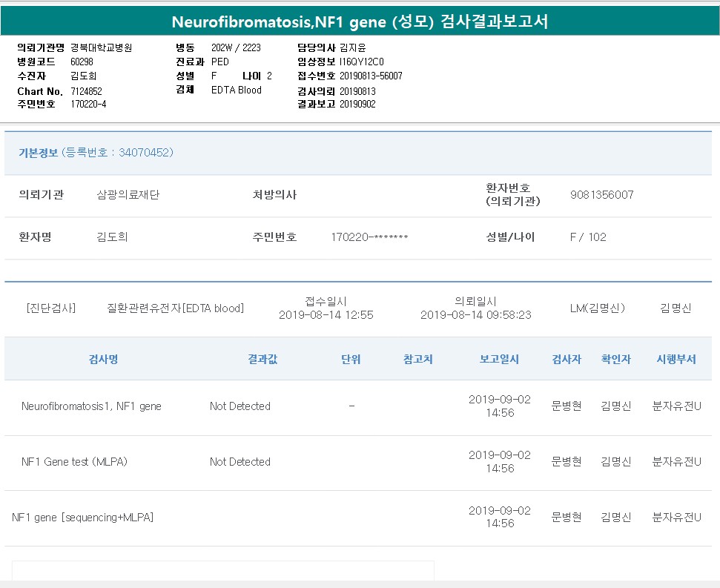Select the Neurofibromatosis1, NF1 gene test row

coord(91,406)
